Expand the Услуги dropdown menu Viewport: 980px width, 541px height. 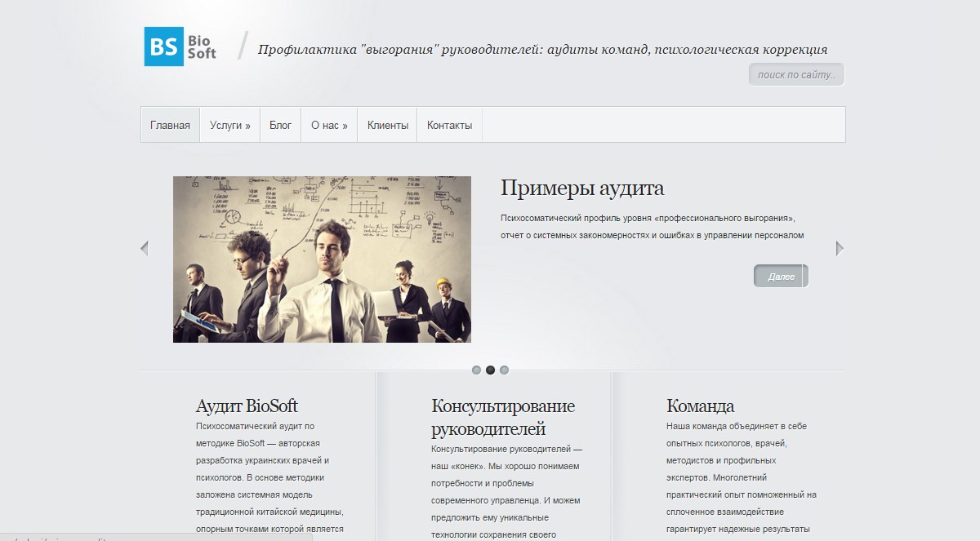point(229,125)
